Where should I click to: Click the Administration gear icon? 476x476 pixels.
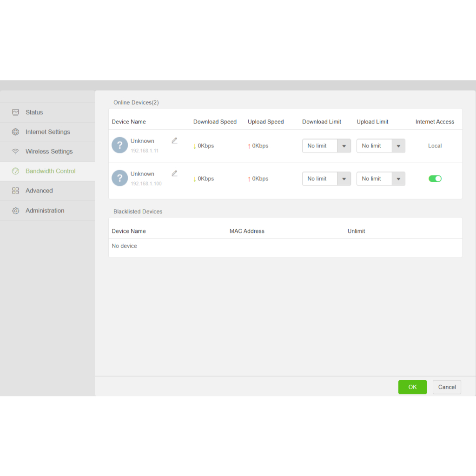coord(15,211)
